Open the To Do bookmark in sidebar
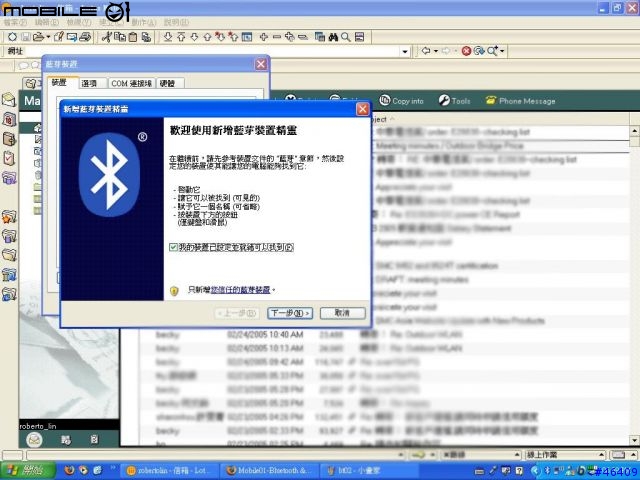 click(9, 158)
